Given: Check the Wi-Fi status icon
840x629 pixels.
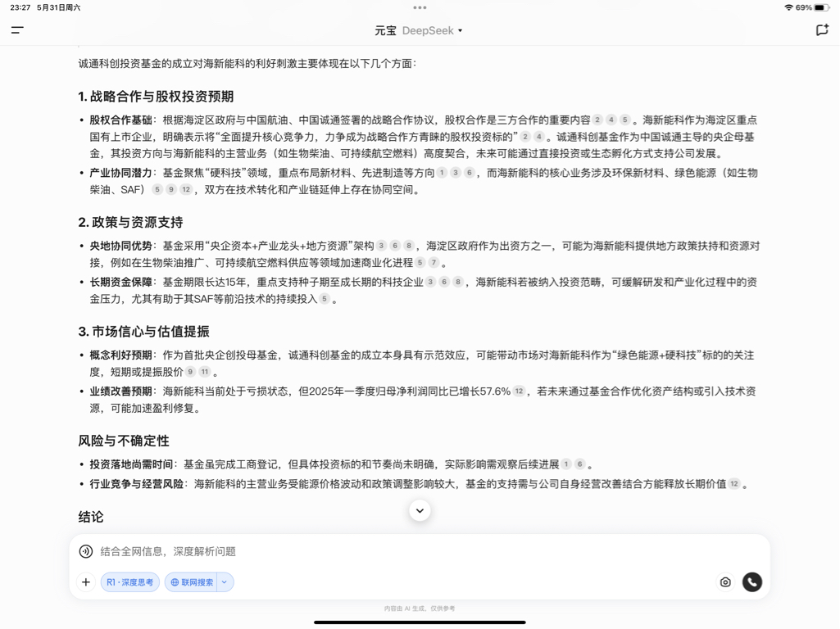Looking at the screenshot, I should pyautogui.click(x=788, y=7).
